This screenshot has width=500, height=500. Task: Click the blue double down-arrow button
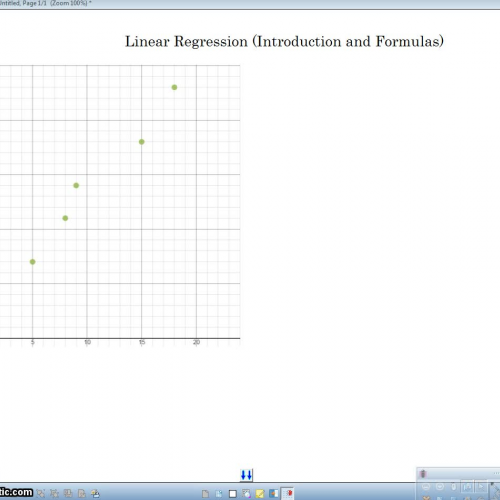click(x=246, y=475)
